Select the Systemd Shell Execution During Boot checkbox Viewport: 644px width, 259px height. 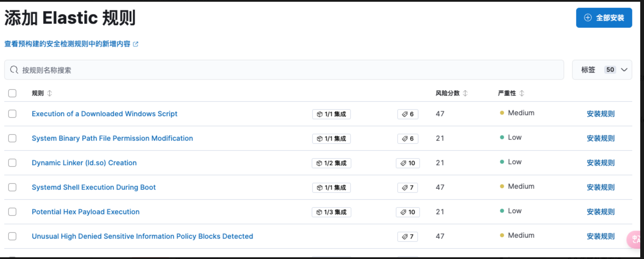tap(12, 187)
